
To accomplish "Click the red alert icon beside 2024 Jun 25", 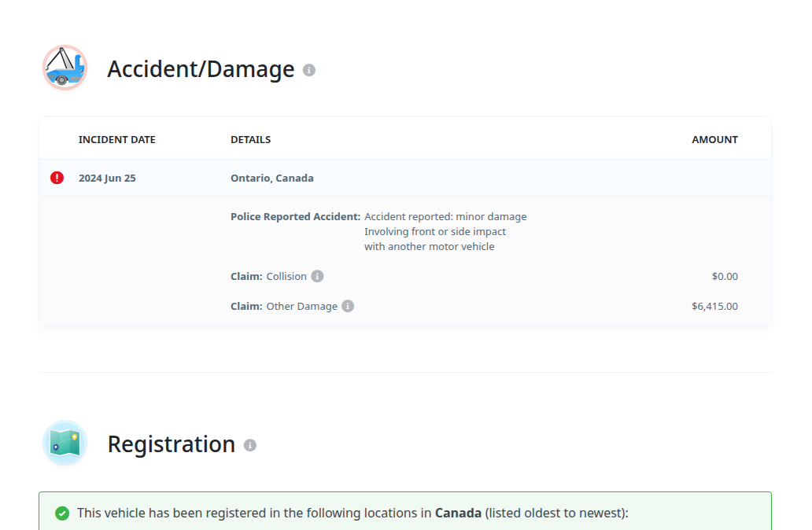I will [57, 178].
